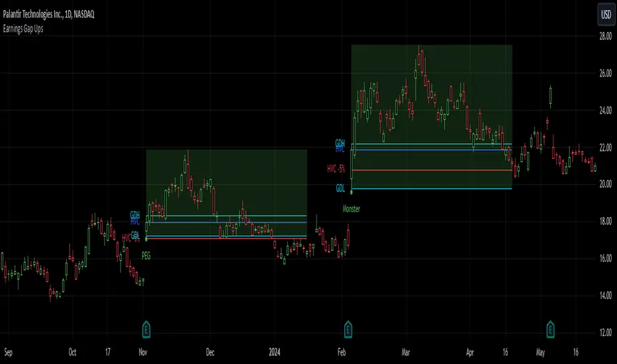
Task: Click the Feb time axis label
Action: tap(342, 352)
